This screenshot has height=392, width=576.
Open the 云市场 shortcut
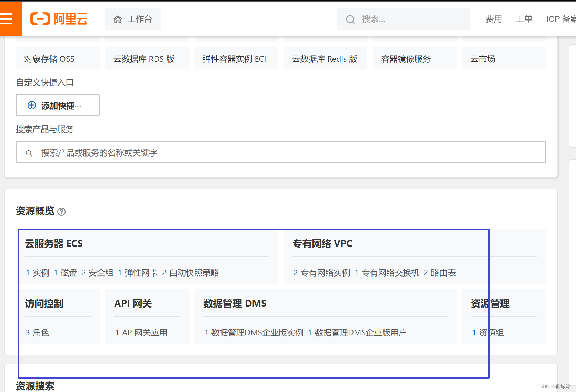click(x=504, y=59)
